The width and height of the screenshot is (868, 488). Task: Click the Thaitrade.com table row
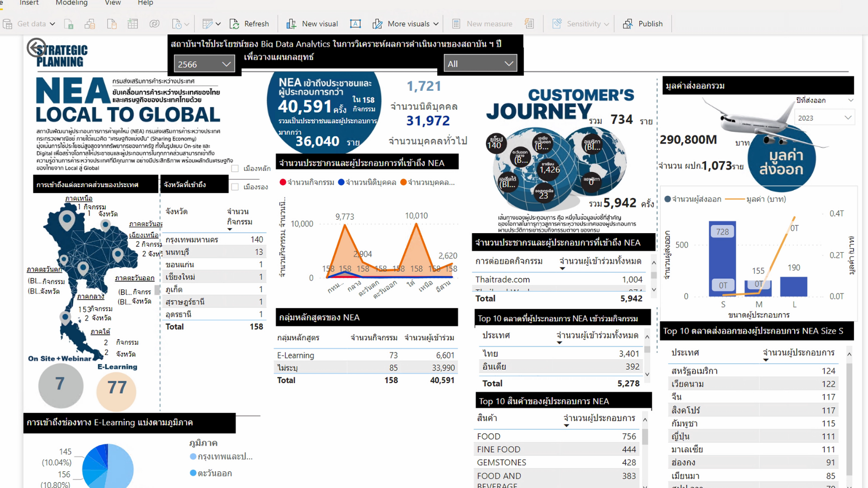pyautogui.click(x=559, y=280)
